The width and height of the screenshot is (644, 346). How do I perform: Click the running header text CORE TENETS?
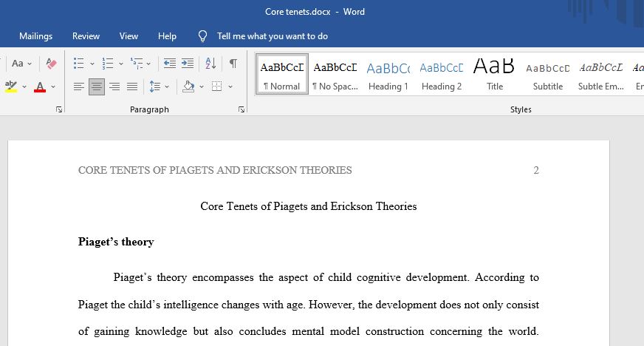pos(215,170)
